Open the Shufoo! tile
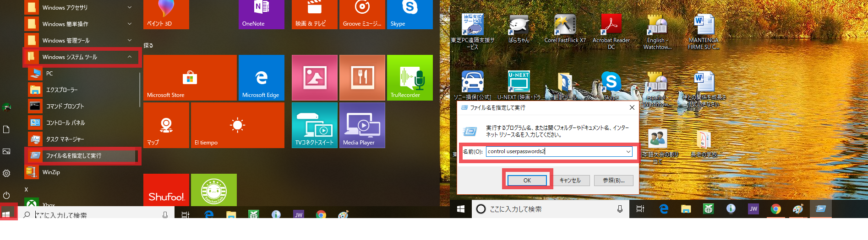This screenshot has height=240, width=868. 166,190
